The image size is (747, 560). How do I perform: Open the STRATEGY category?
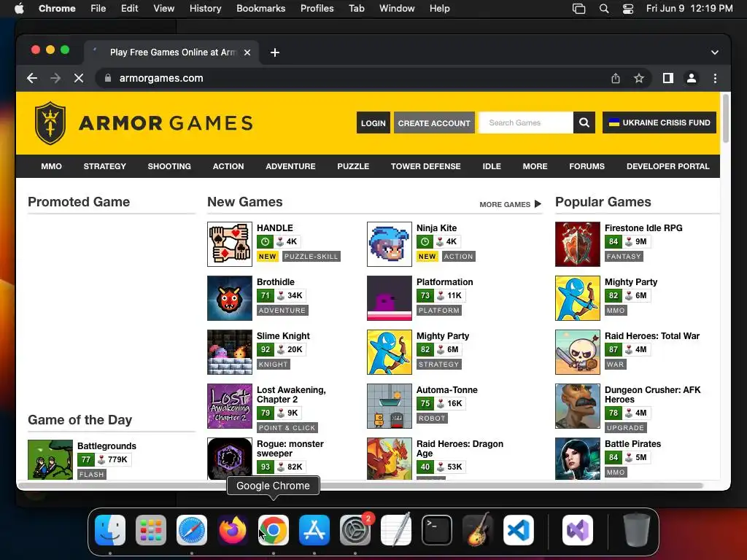click(105, 166)
